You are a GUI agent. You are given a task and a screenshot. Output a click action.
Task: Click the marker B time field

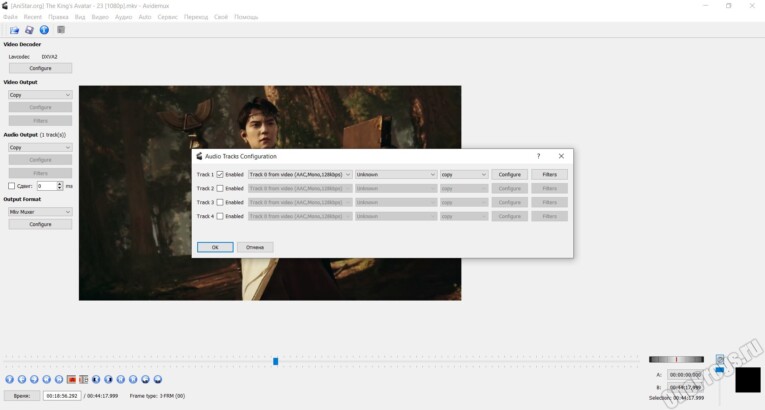tap(685, 387)
